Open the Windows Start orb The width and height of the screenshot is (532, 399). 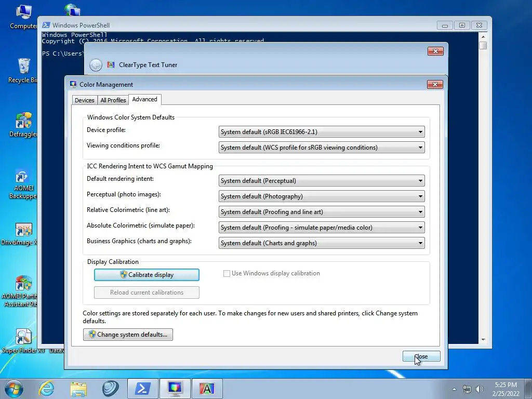14,389
